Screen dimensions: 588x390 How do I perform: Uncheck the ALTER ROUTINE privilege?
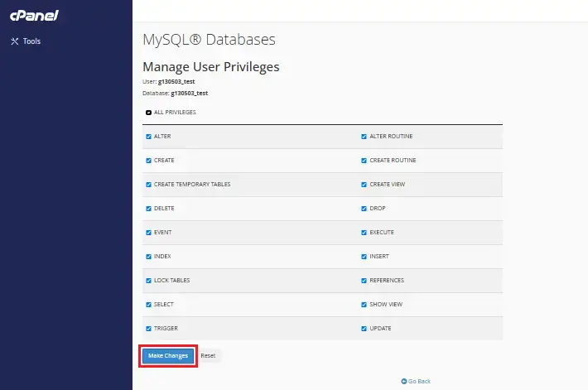pyautogui.click(x=364, y=137)
